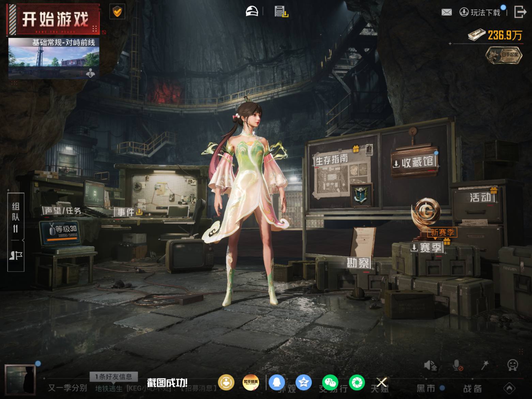Click the magic wand icon
This screenshot has height=399, width=532.
pos(485,365)
